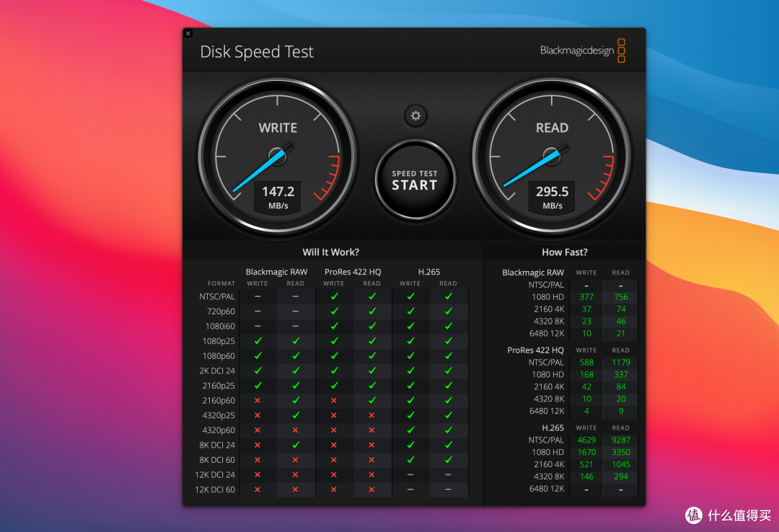Click the WRITE gauge label
The image size is (779, 532).
(x=278, y=128)
